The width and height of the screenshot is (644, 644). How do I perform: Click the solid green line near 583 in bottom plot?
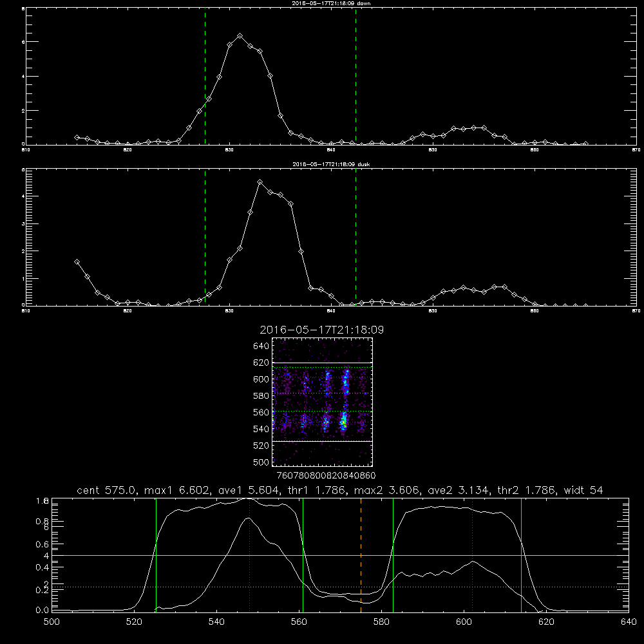(x=393, y=555)
